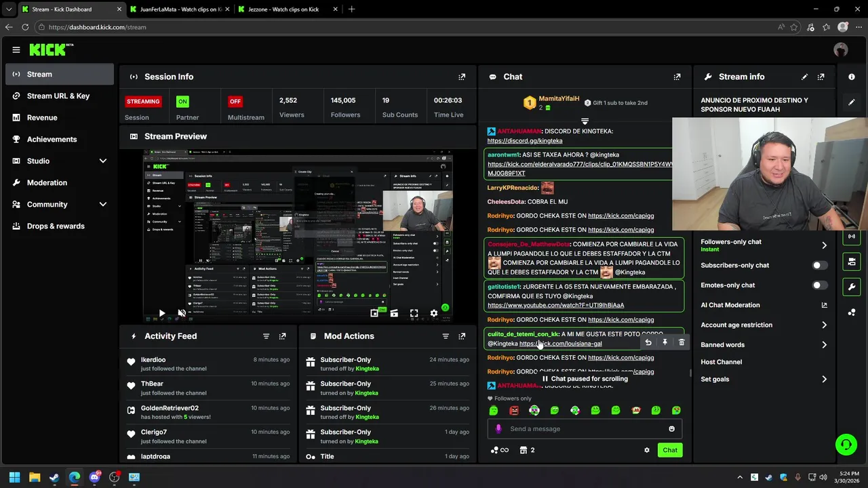
Task: Enter fullscreen on the stream preview
Action: click(x=414, y=313)
